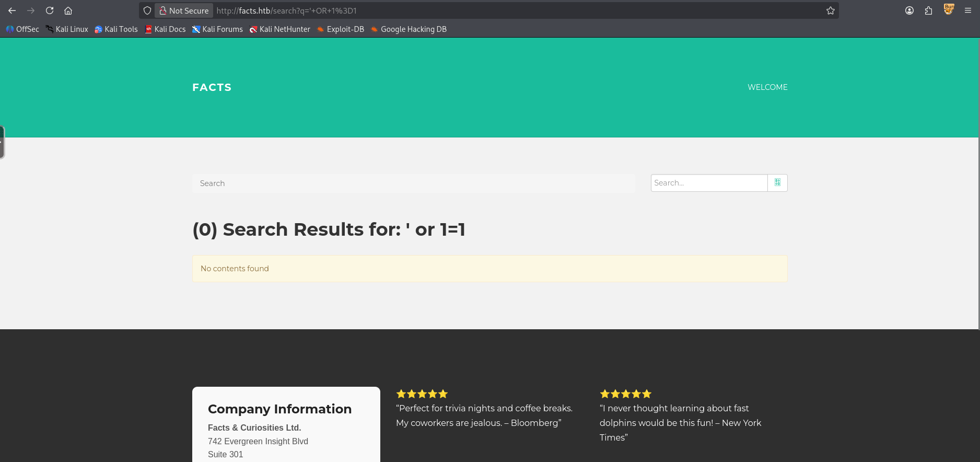Open the Kali NetHunter bookmark
Screen dimensions: 980x462
coord(280,29)
